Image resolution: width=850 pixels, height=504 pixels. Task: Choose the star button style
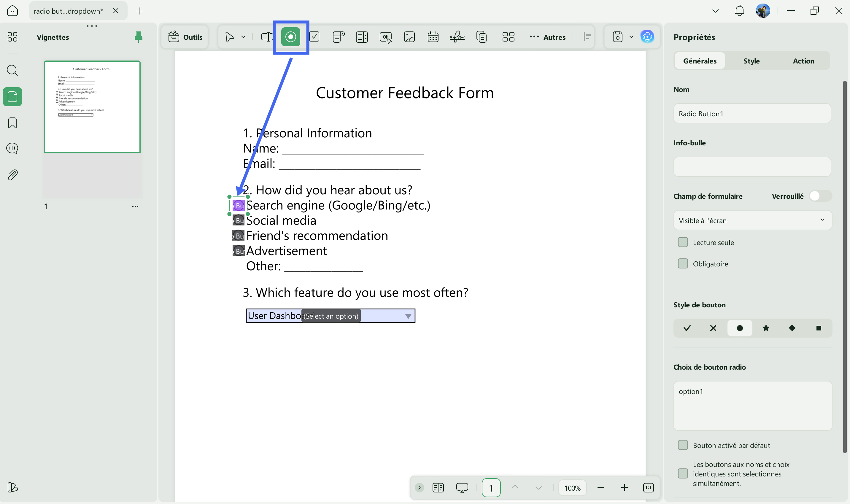coord(766,328)
